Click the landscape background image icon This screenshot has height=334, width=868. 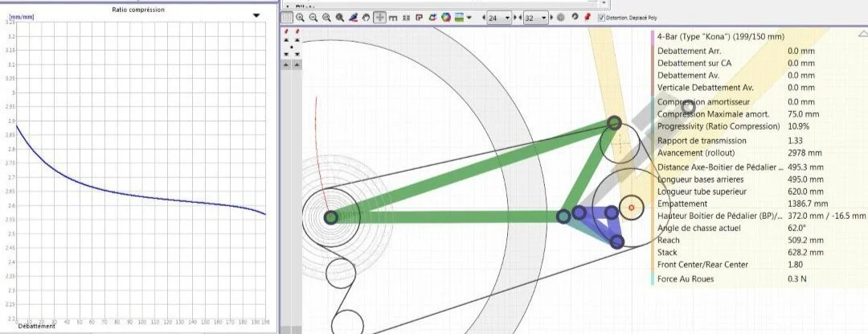click(459, 17)
